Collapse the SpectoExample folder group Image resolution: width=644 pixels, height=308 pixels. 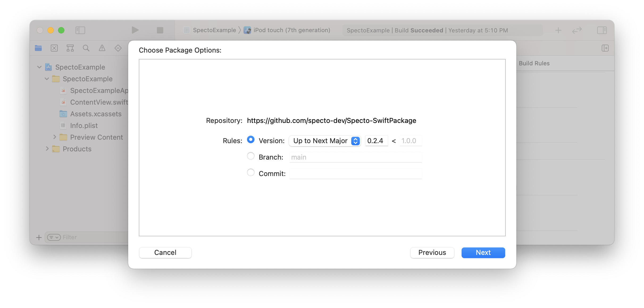[47, 79]
